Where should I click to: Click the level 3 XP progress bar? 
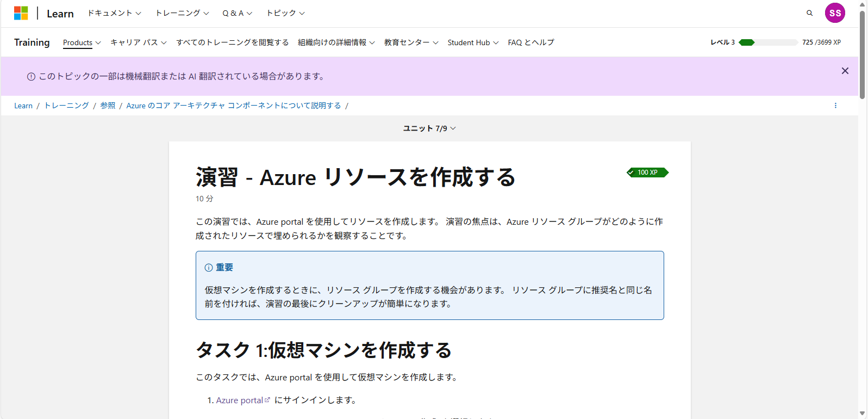coord(768,42)
